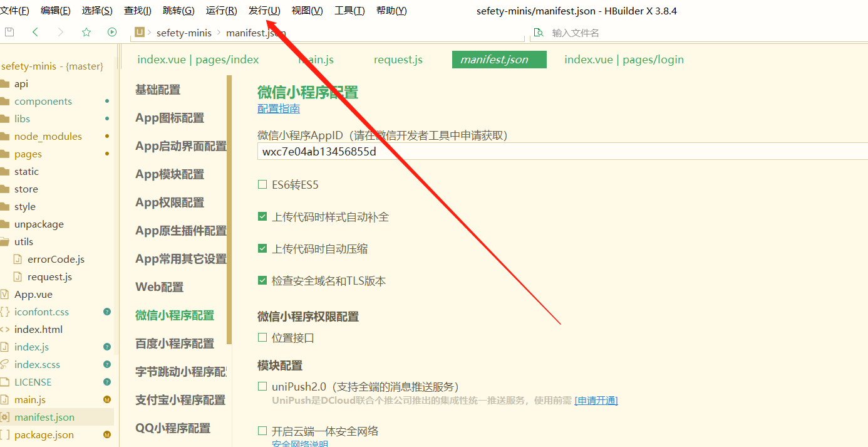Open the 工具(T) menu

(x=350, y=11)
